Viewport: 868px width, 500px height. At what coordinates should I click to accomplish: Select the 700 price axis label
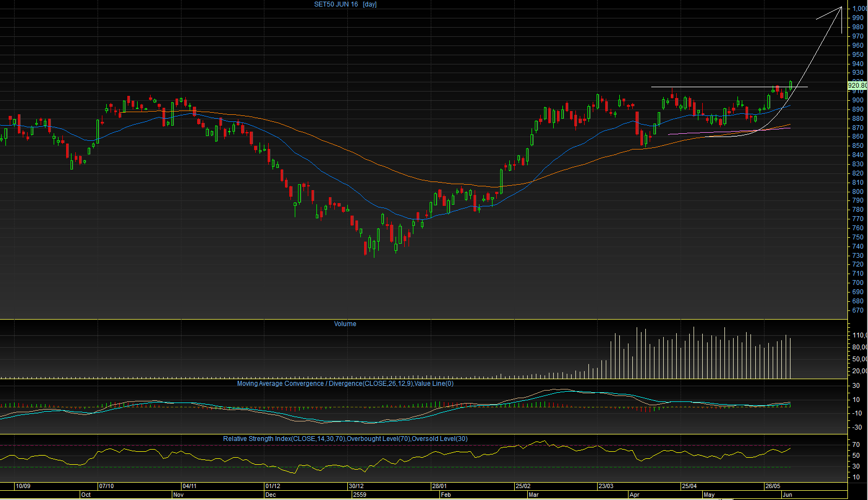(x=858, y=283)
